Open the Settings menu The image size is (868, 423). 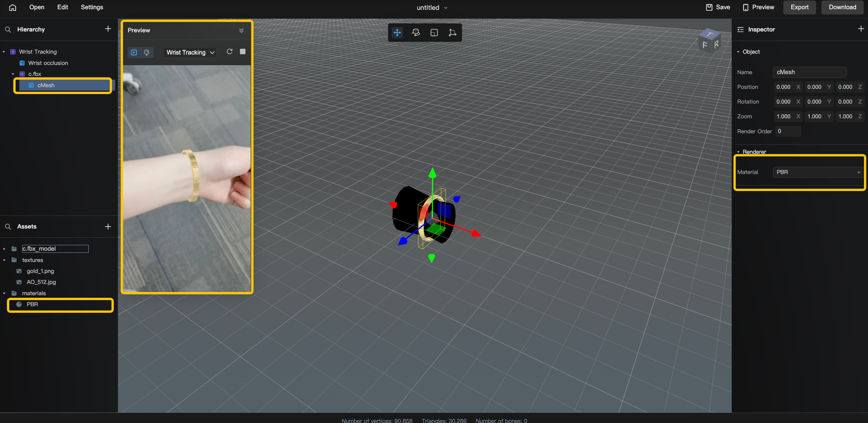(92, 7)
